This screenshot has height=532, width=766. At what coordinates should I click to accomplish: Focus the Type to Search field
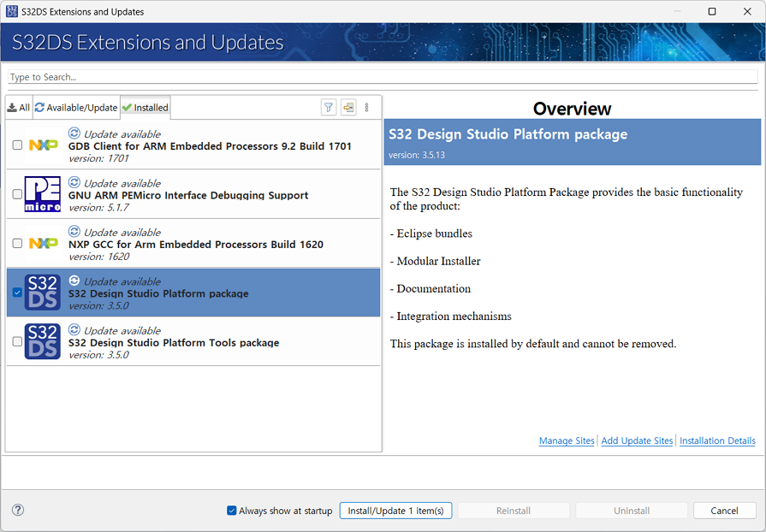click(x=383, y=77)
